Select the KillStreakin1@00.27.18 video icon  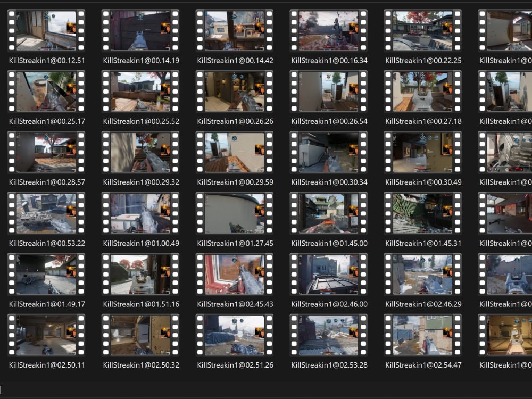coord(423,92)
